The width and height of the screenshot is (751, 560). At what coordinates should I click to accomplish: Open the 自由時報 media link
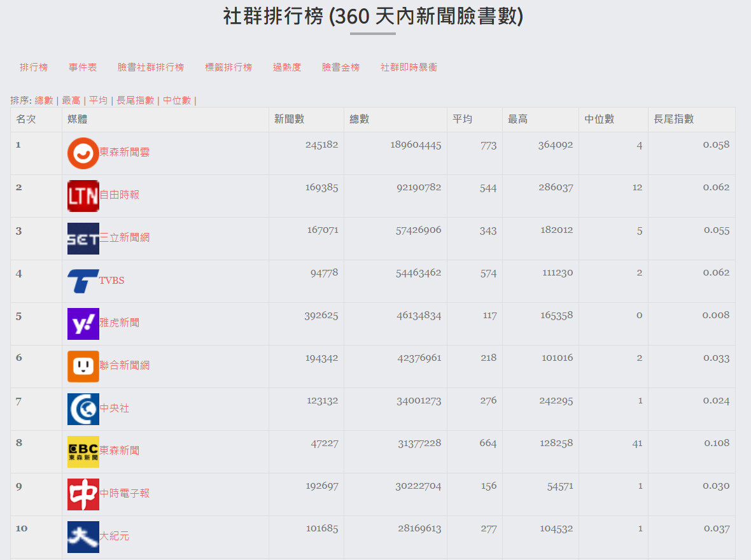[x=119, y=195]
